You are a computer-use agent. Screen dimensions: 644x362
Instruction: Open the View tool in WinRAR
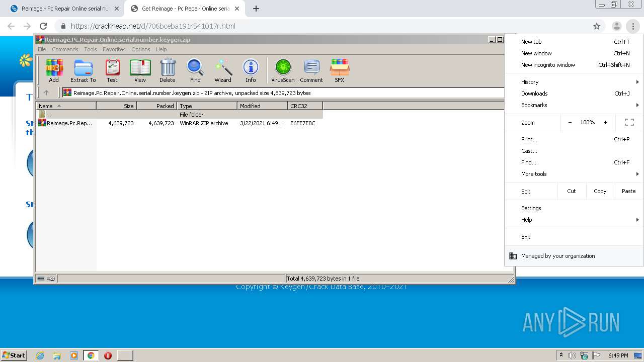point(140,70)
